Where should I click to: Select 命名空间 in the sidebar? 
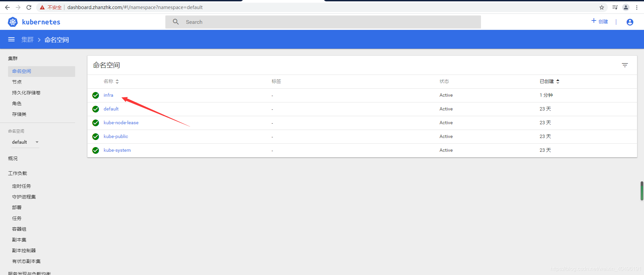pyautogui.click(x=42, y=71)
